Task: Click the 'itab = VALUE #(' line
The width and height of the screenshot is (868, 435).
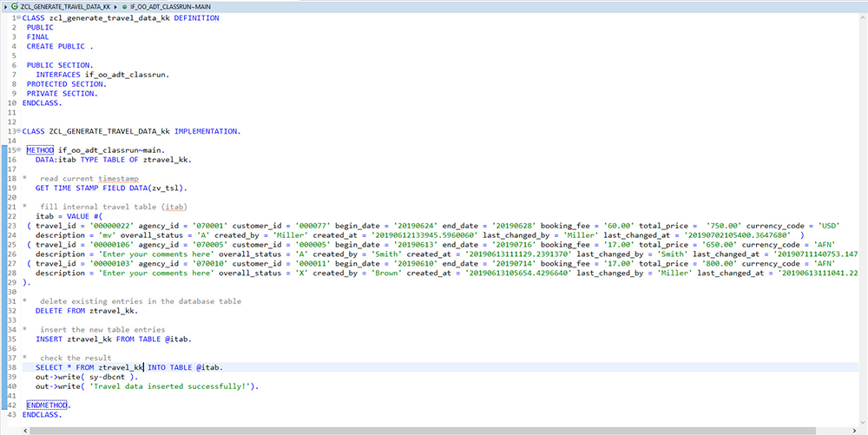Action: click(69, 216)
